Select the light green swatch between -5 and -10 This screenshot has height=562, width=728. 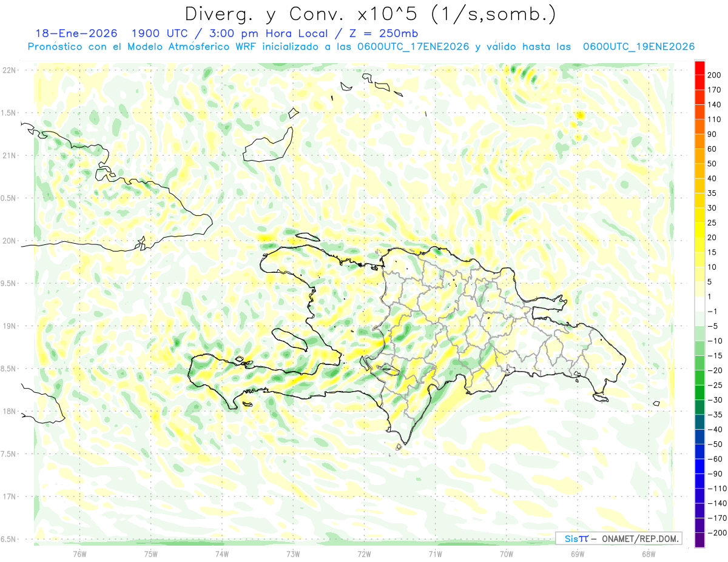699,334
